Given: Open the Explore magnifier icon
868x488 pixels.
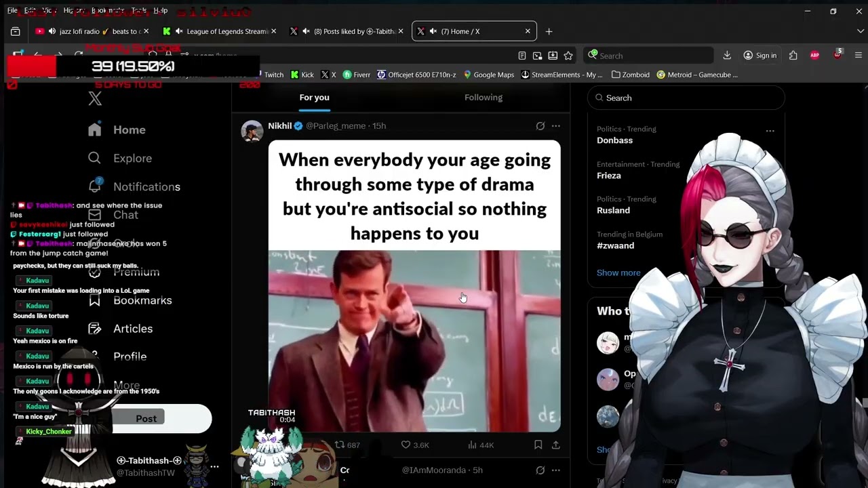Looking at the screenshot, I should (x=94, y=158).
